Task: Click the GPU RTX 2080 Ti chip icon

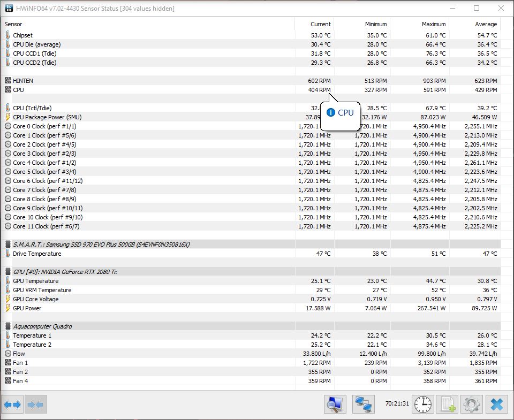Action: (8, 271)
